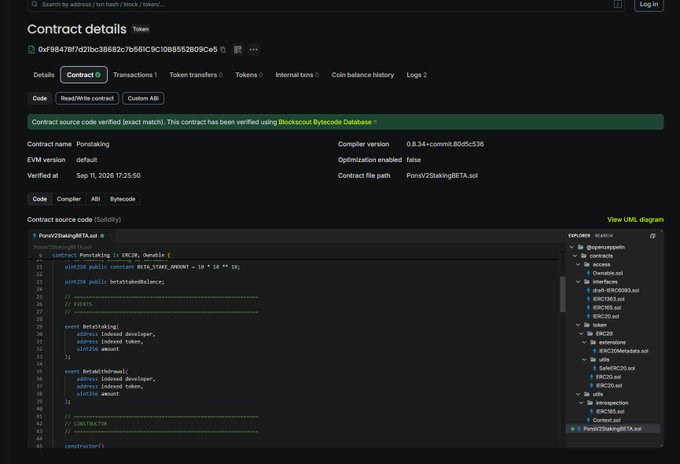Open the Tokens tab
This screenshot has width=680, height=464.
point(249,75)
